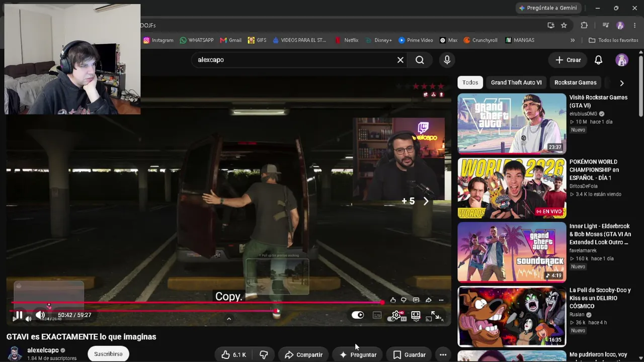Open the Prime Video bookmark
This screenshot has height=362, width=644.
coord(416,40)
